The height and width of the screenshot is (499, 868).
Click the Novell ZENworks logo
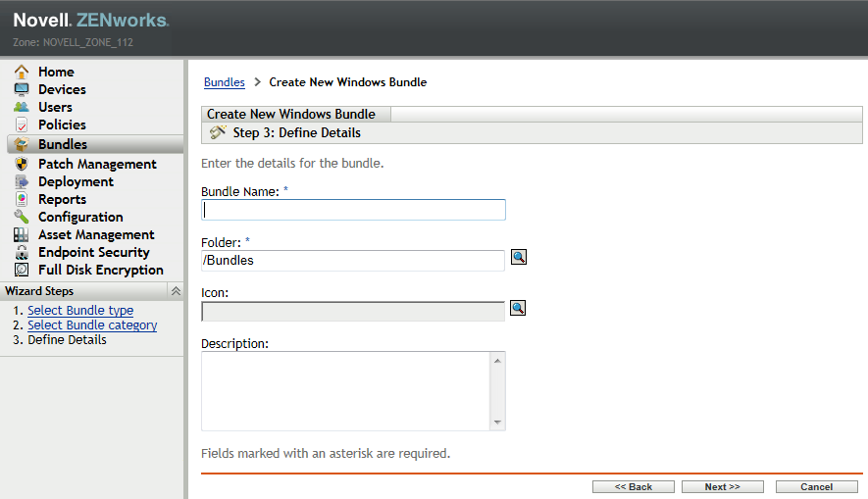pos(91,21)
